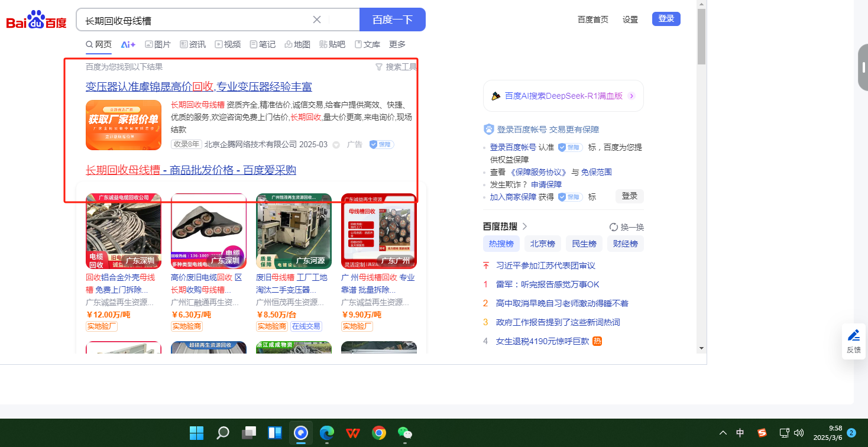The height and width of the screenshot is (447, 868).
Task: Open the 广州母线槽回收 product image
Action: pyautogui.click(x=379, y=231)
